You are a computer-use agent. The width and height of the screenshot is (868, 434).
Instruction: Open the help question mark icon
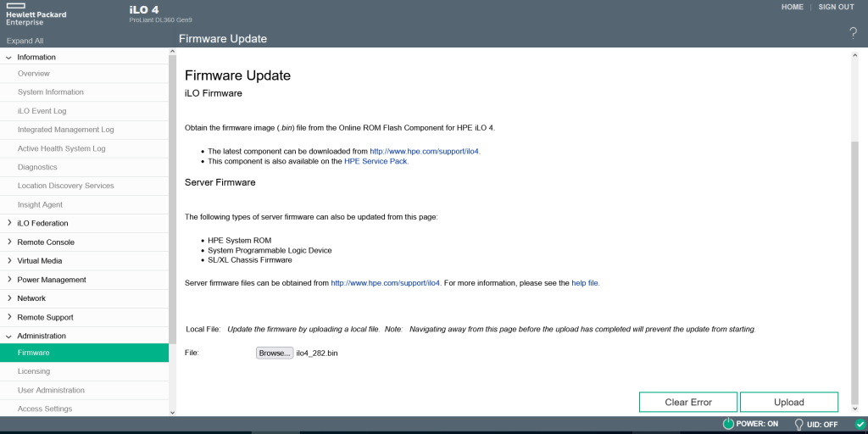point(853,33)
